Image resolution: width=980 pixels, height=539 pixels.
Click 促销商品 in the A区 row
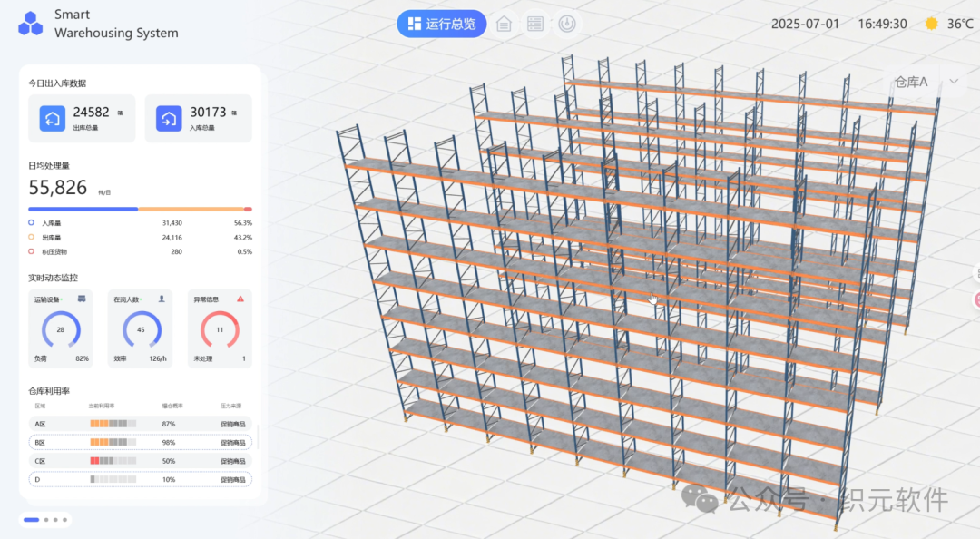(x=232, y=424)
